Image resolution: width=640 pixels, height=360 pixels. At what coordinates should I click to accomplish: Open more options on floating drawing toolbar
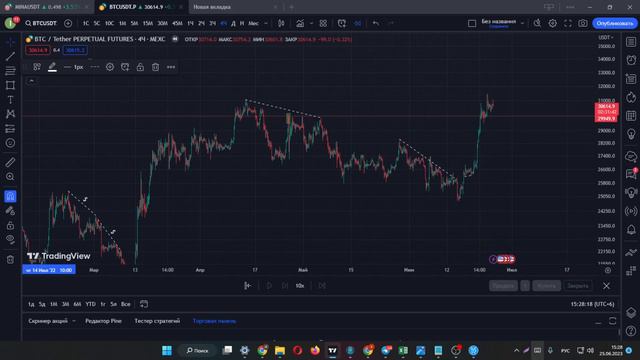171,67
